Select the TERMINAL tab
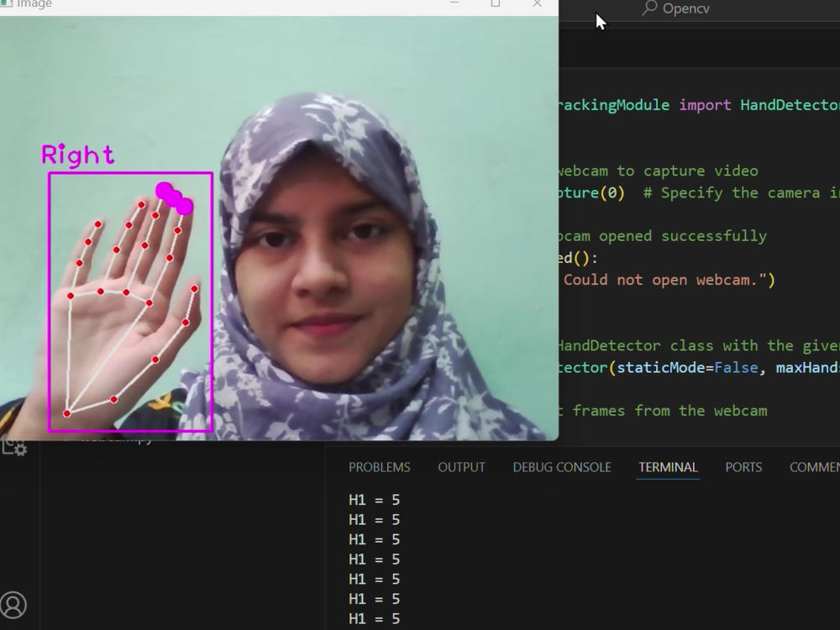840x630 pixels. coord(668,467)
